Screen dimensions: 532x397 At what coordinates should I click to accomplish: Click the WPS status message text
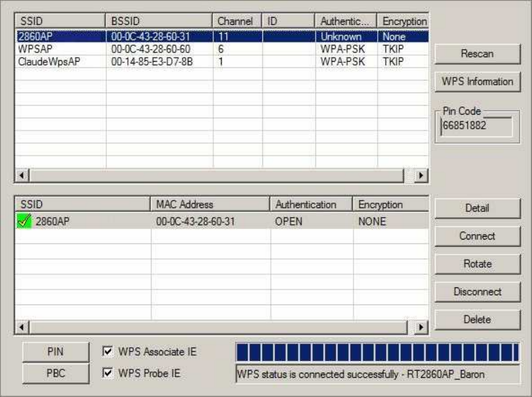point(361,374)
